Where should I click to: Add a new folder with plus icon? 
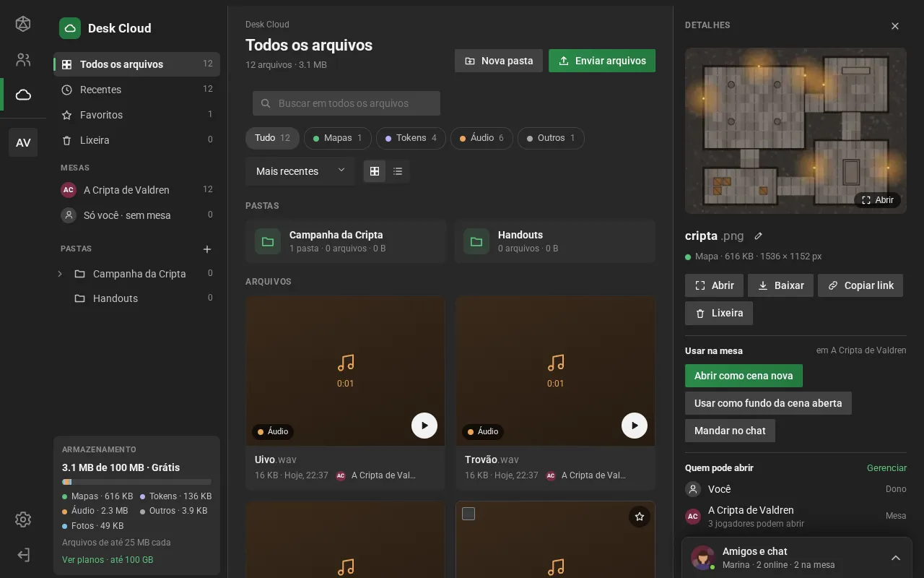[207, 249]
